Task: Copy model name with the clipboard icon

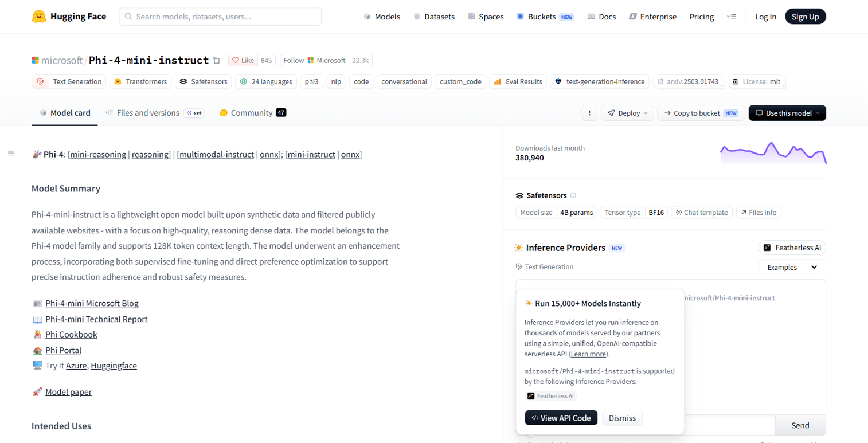Action: 216,60
